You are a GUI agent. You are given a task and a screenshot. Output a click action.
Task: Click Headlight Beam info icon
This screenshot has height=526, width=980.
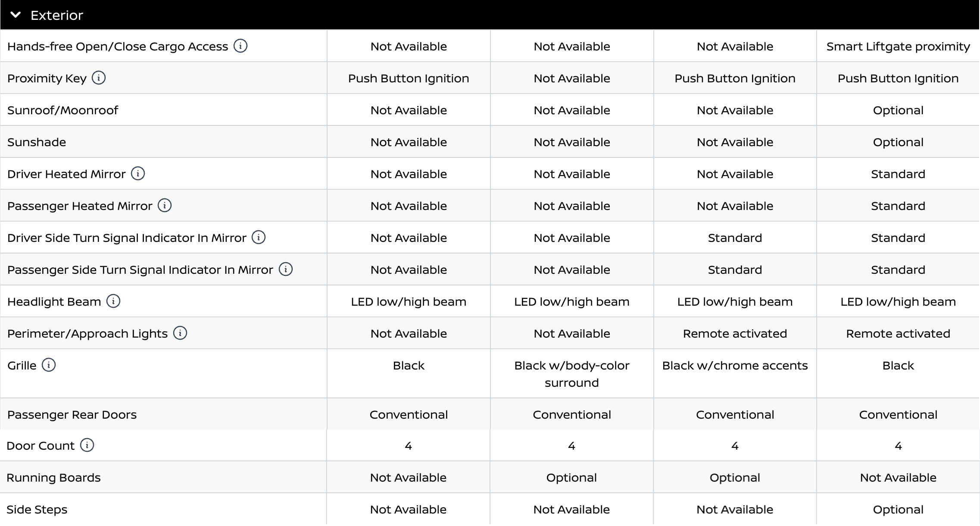click(x=113, y=301)
